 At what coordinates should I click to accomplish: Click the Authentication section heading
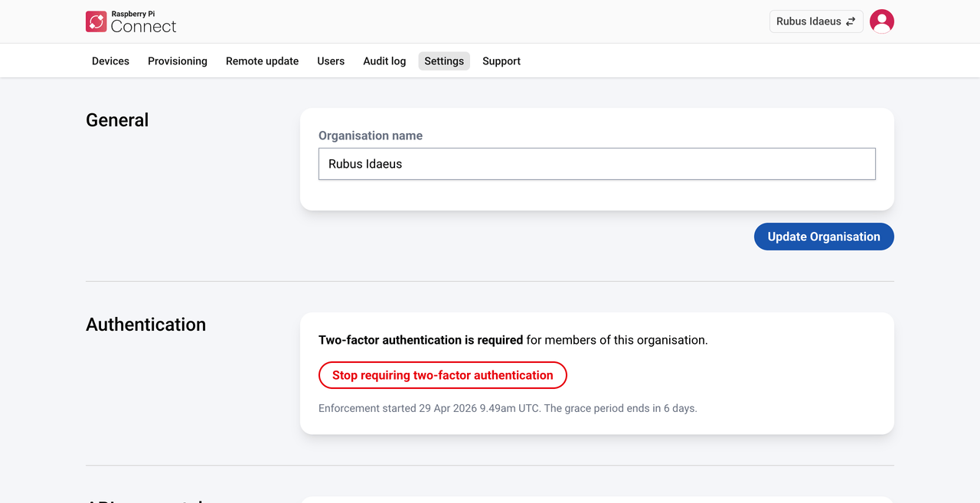[145, 325]
